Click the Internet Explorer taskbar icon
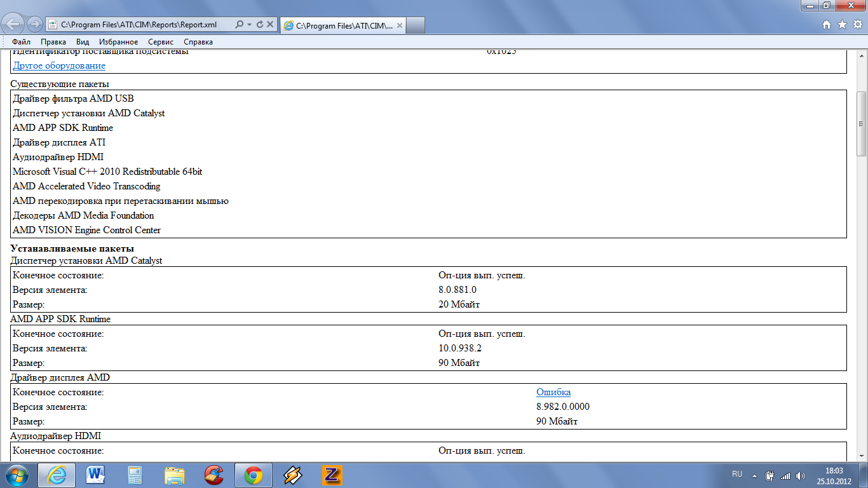The image size is (868, 488). tap(56, 475)
